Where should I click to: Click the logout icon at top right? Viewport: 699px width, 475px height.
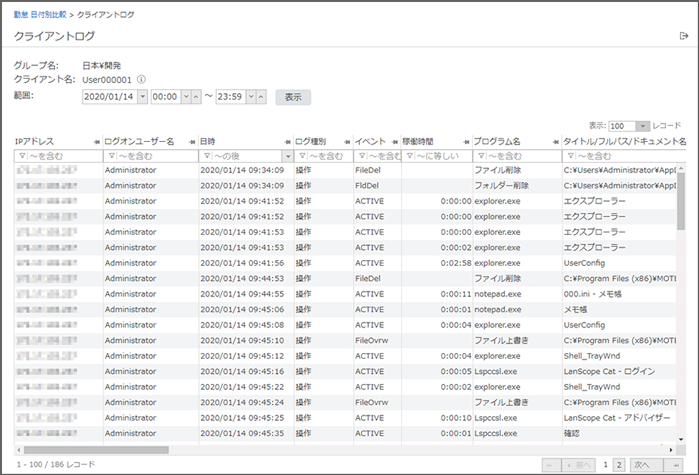[683, 36]
